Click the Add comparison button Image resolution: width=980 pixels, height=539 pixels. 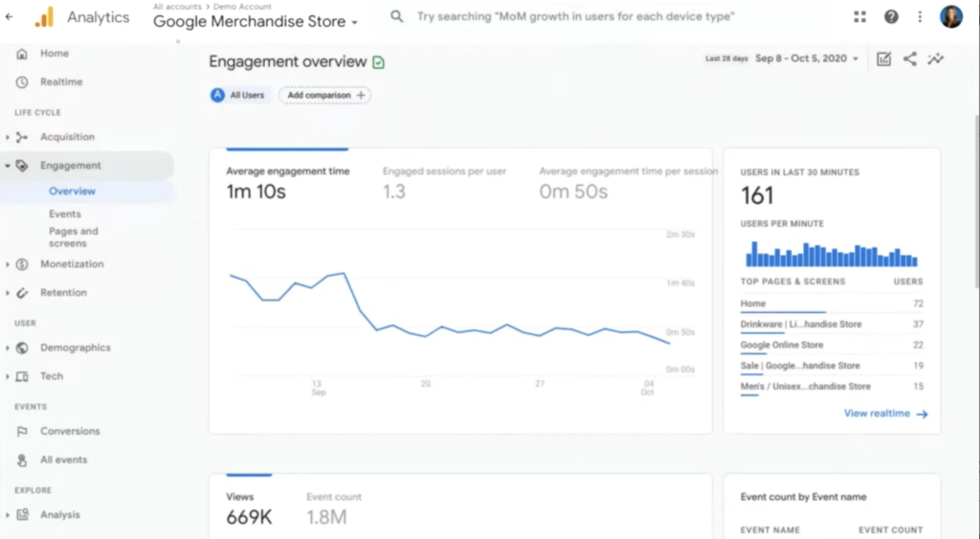click(325, 95)
